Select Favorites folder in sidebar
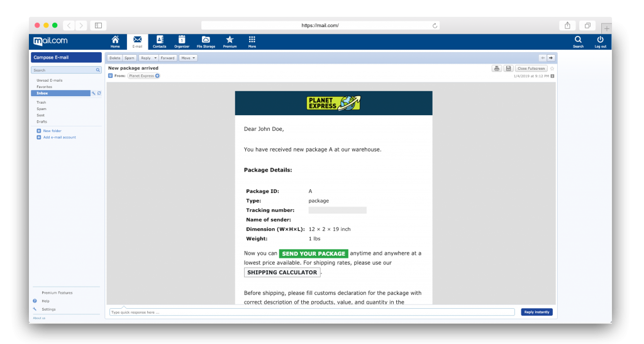644x344 pixels. tap(45, 87)
